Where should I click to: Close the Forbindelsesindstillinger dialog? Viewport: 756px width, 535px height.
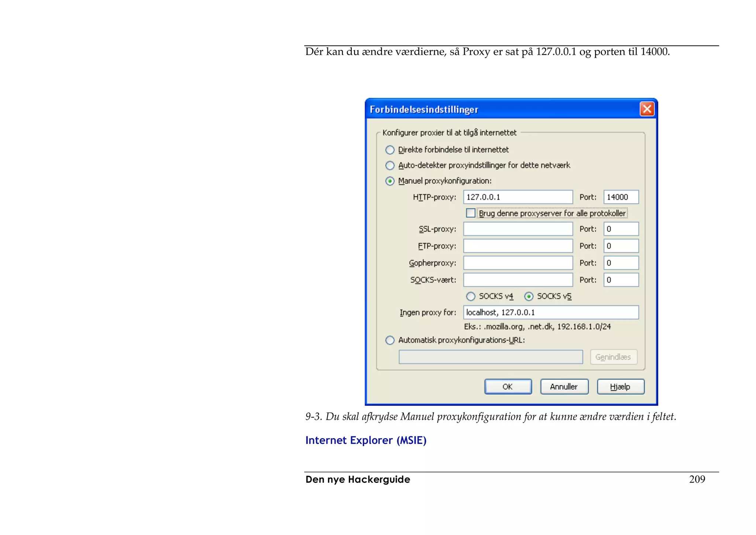click(x=647, y=109)
